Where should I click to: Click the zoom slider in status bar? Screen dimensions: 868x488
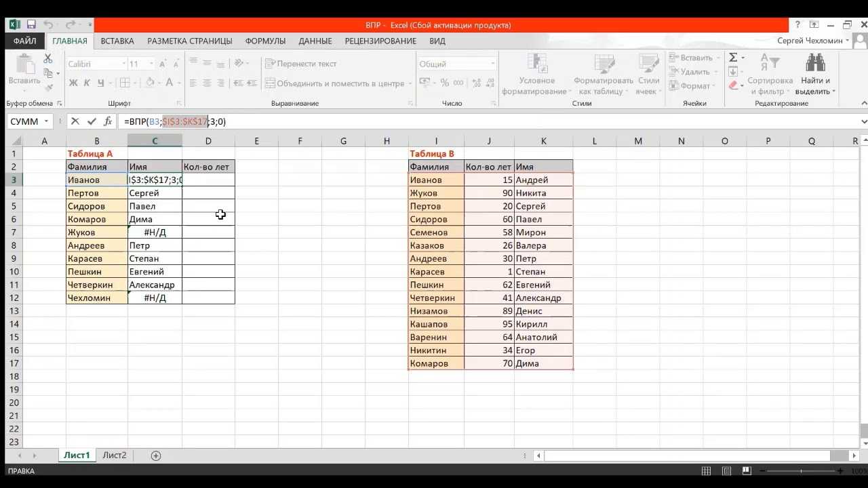(801, 471)
